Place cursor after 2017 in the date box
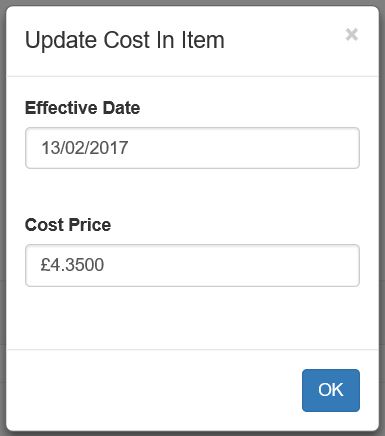 [129, 148]
